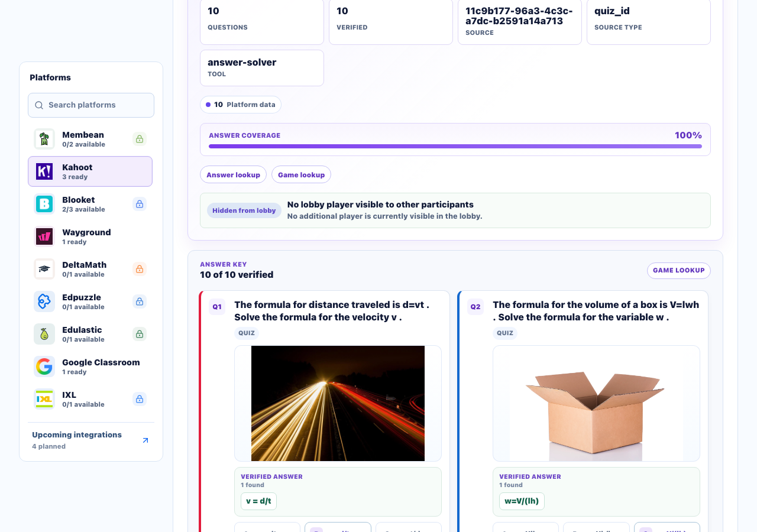Click the answer-solver TOOL card
Screen dimensions: 757x532
click(x=262, y=68)
